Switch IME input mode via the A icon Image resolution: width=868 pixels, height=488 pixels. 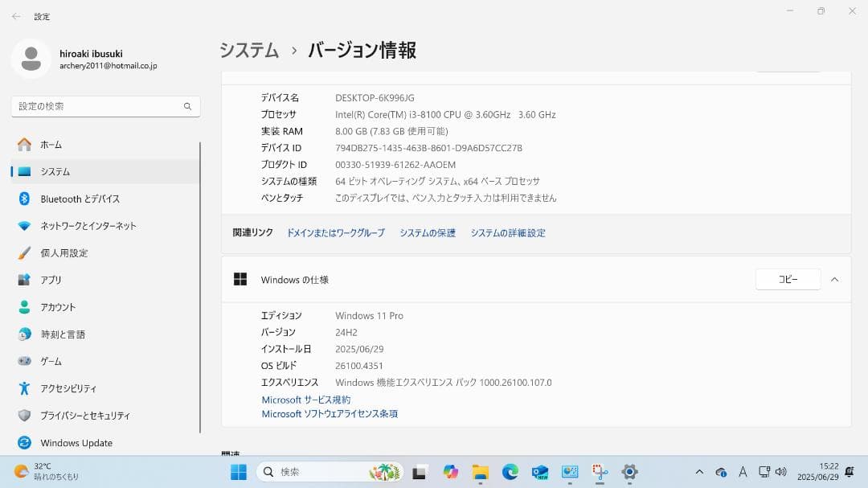(x=743, y=473)
